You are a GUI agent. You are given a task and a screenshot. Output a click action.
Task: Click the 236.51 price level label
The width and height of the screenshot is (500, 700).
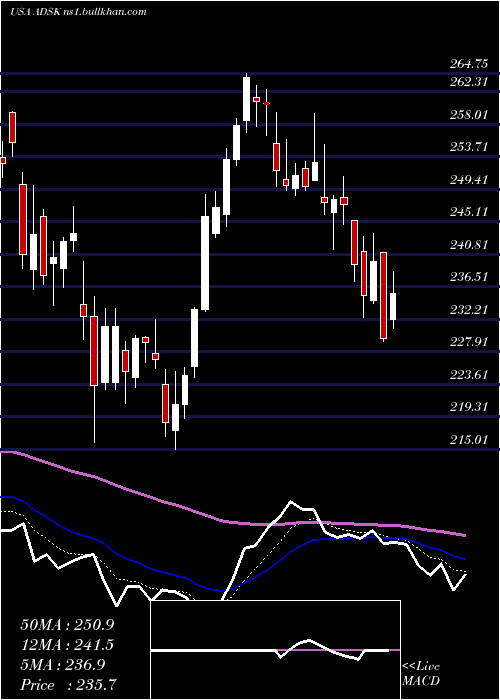(x=468, y=277)
